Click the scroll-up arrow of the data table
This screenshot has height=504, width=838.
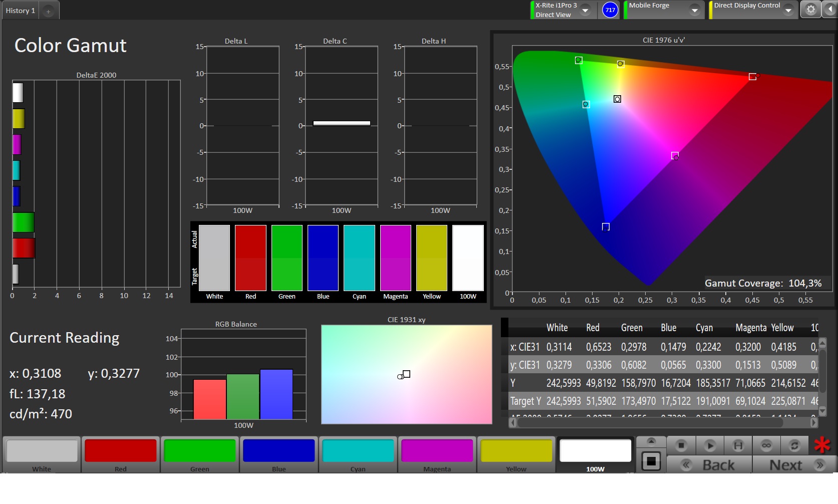click(822, 343)
